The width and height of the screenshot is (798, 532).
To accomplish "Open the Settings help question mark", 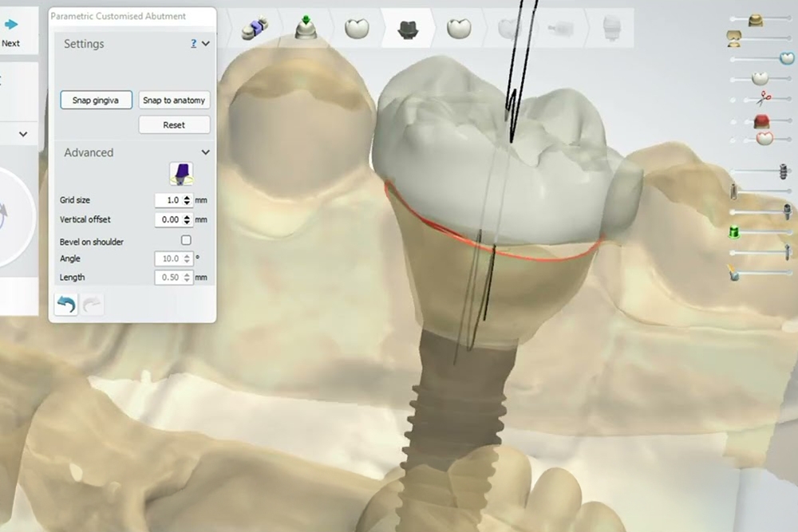I will [x=193, y=44].
